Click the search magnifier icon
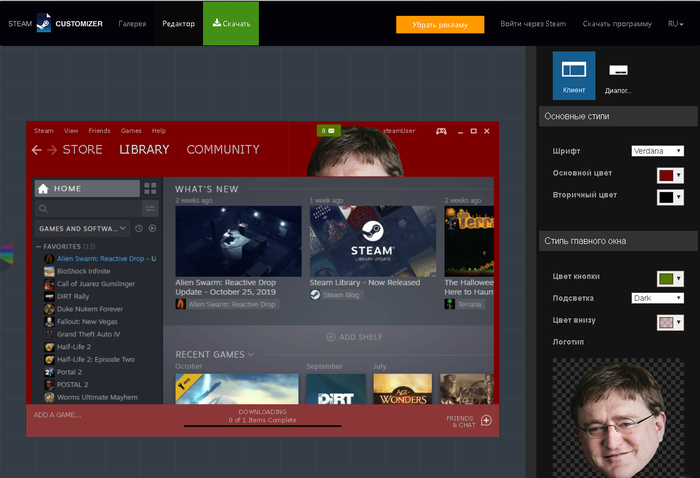This screenshot has height=478, width=700. point(43,209)
